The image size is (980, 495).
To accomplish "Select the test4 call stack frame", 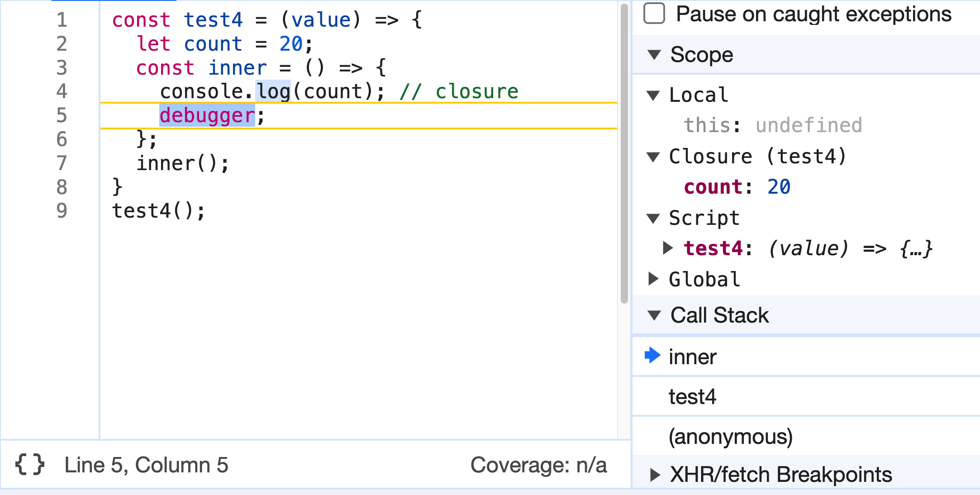I will point(806,396).
